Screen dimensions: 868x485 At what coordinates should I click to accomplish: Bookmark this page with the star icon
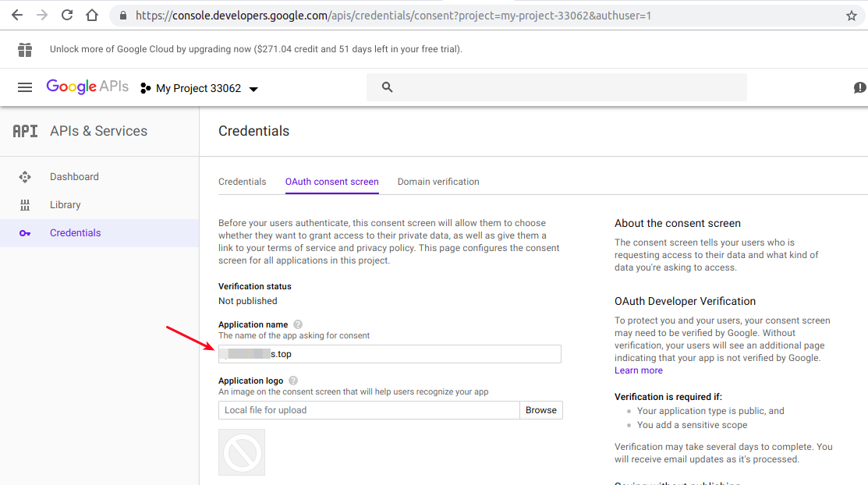click(852, 16)
